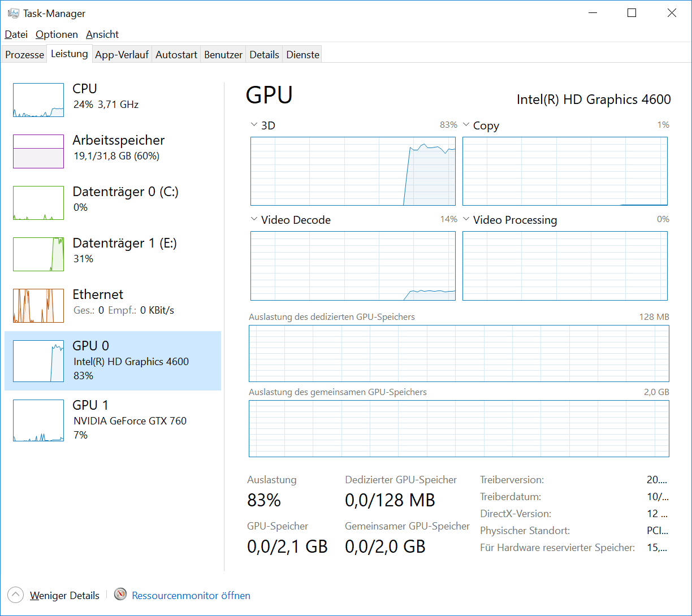Click the Physischer Standort label
Viewport: 692px width, 616px height.
point(525,531)
